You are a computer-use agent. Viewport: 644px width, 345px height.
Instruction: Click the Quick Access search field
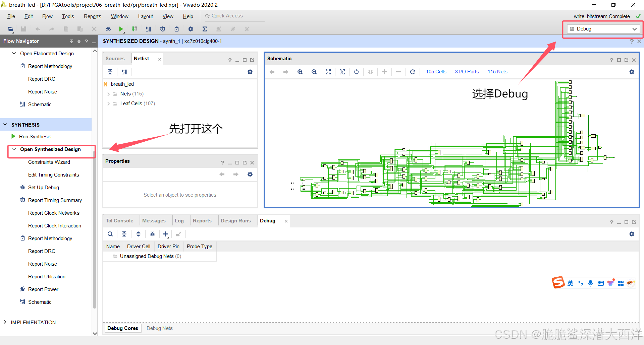tap(234, 16)
